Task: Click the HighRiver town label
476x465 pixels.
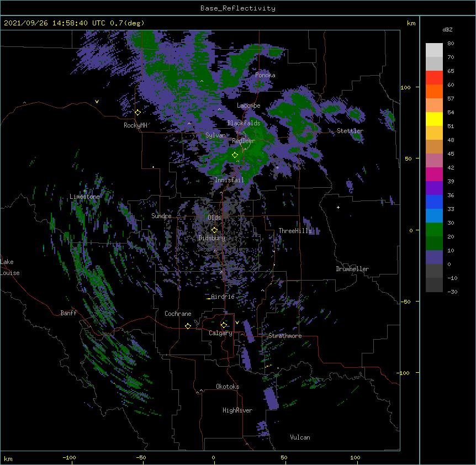Action: pos(237,410)
